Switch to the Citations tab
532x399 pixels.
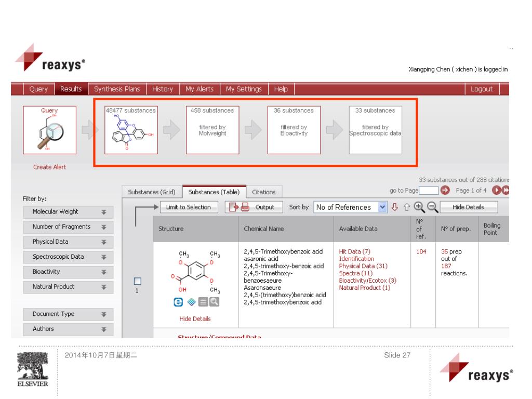[263, 192]
